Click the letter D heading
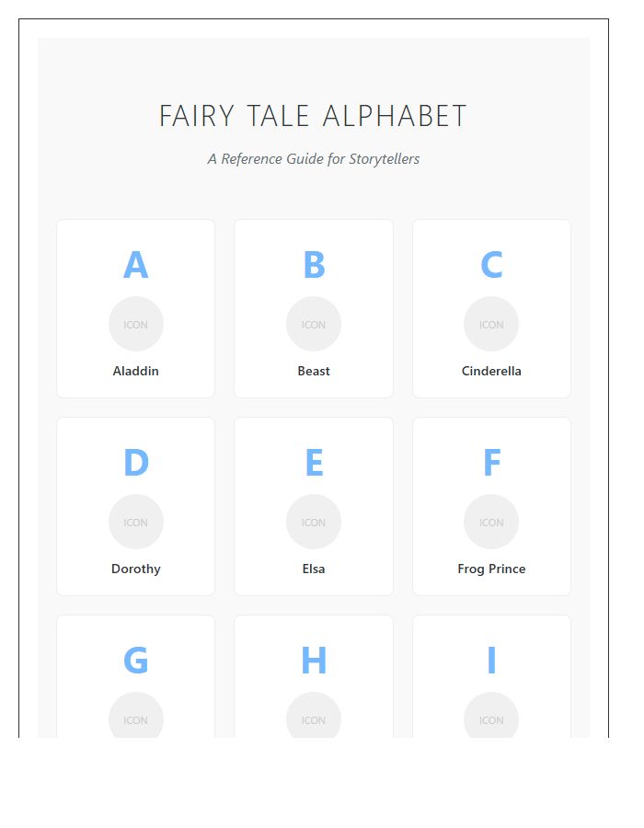Image resolution: width=644 pixels, height=828 pixels. click(x=136, y=463)
